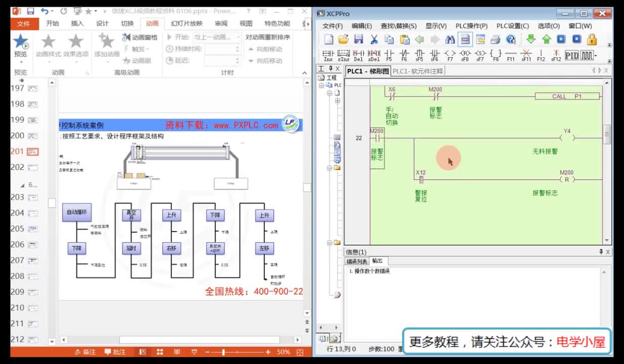Insert reset coil sF8

click(465, 55)
